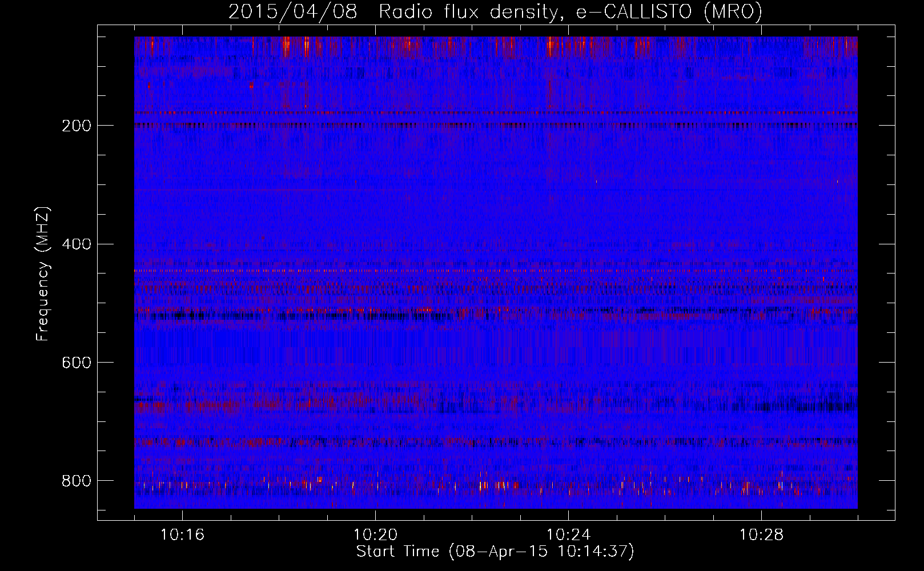
Task: Click the 600 frequency tick label
Action: 76,363
